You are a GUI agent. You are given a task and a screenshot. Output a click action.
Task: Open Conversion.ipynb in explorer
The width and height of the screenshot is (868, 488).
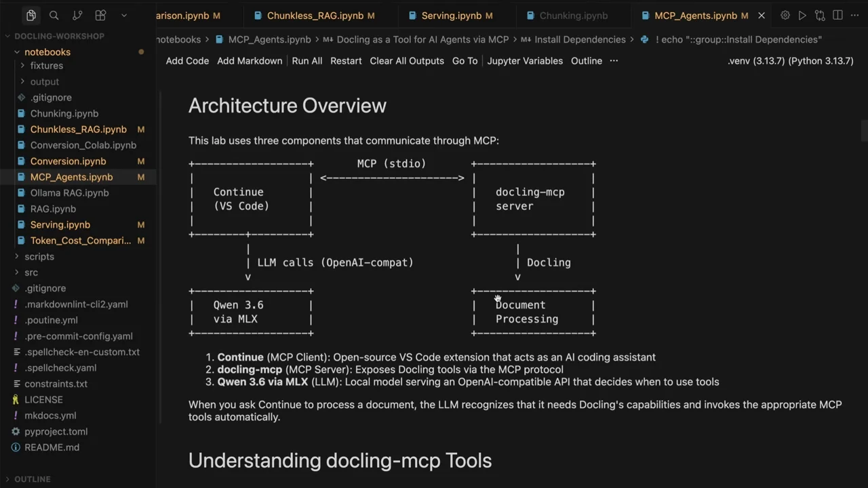(x=68, y=161)
